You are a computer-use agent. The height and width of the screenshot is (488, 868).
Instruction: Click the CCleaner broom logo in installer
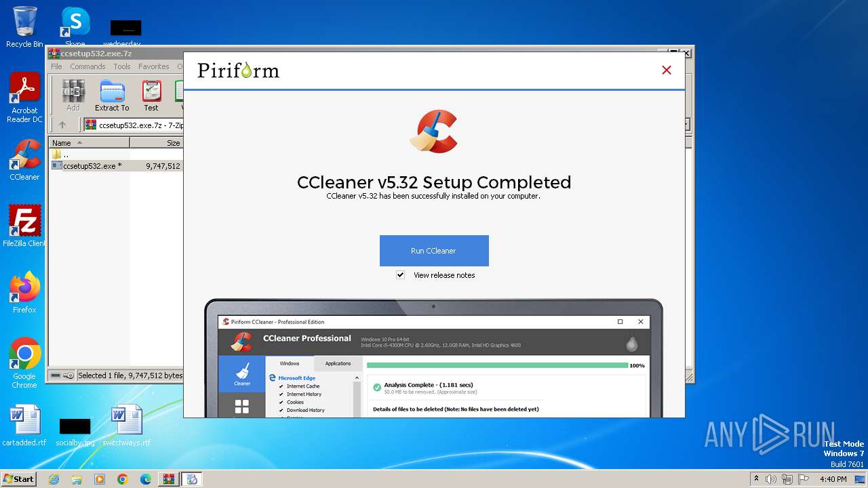(434, 131)
